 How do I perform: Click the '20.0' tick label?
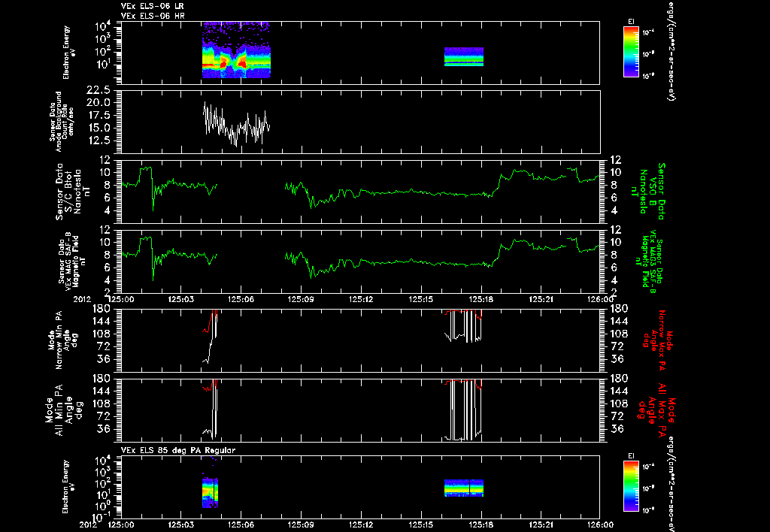(97, 103)
